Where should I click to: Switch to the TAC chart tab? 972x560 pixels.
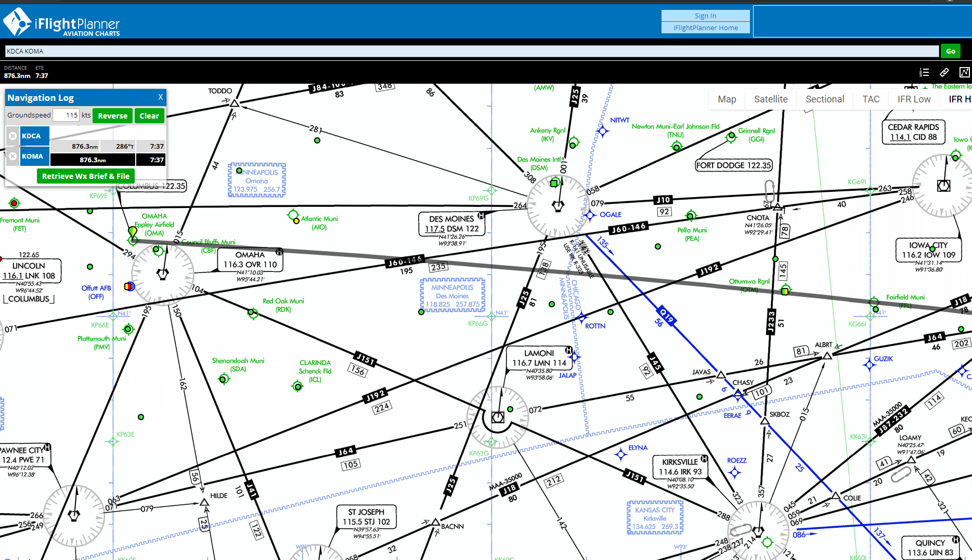click(x=871, y=99)
